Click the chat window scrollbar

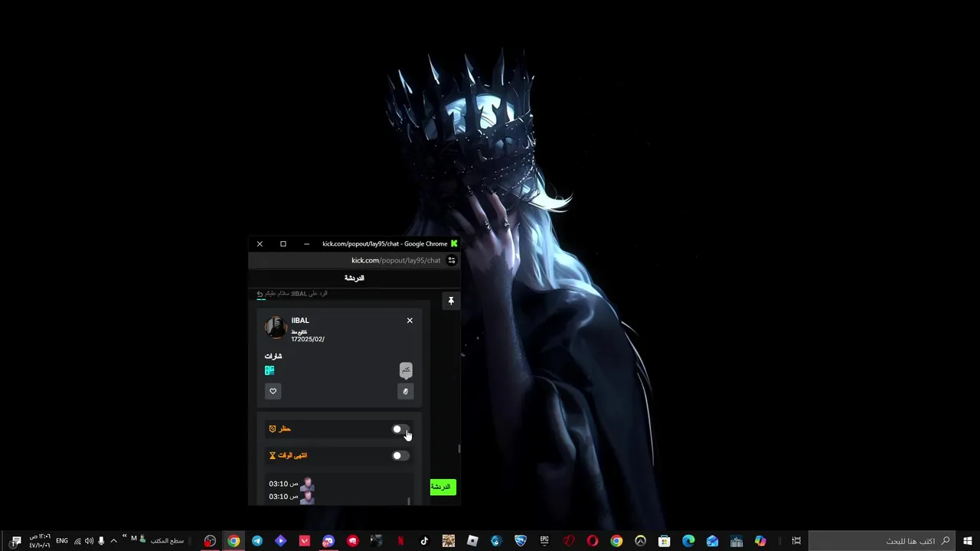click(x=459, y=448)
